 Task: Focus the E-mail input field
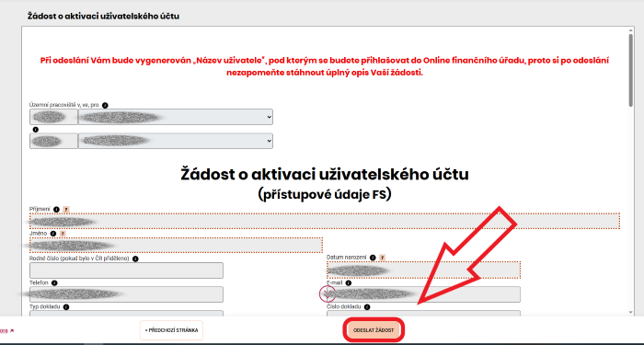click(x=423, y=294)
